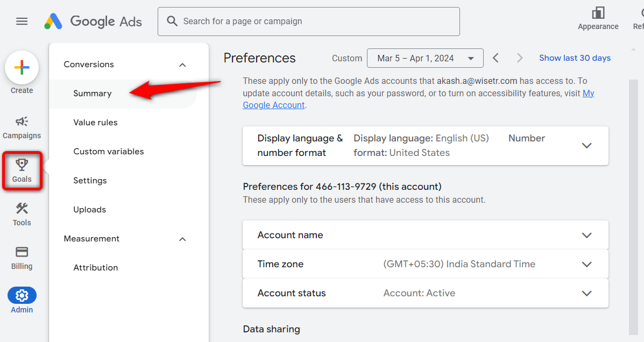Click '(GMT+05:30) India Standard Time' value
644x342 pixels.
click(459, 264)
